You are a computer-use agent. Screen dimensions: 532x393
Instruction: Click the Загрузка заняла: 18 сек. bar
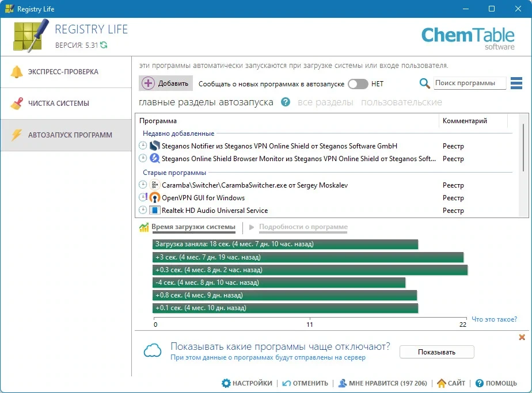285,244
